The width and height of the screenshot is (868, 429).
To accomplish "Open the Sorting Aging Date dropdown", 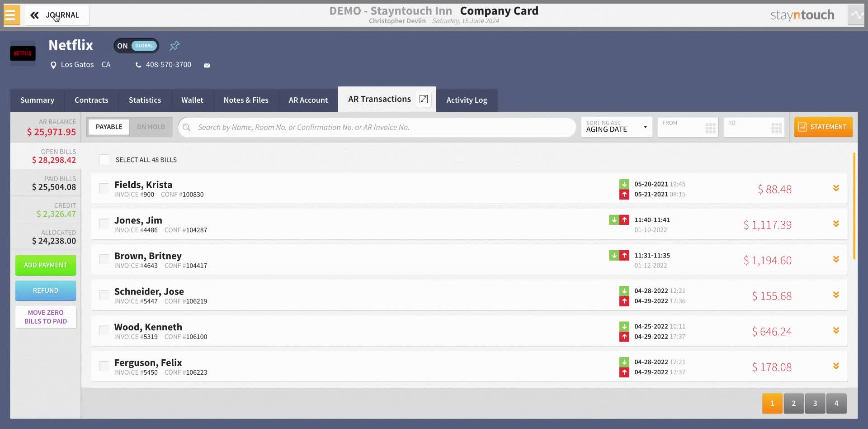I will coord(617,127).
